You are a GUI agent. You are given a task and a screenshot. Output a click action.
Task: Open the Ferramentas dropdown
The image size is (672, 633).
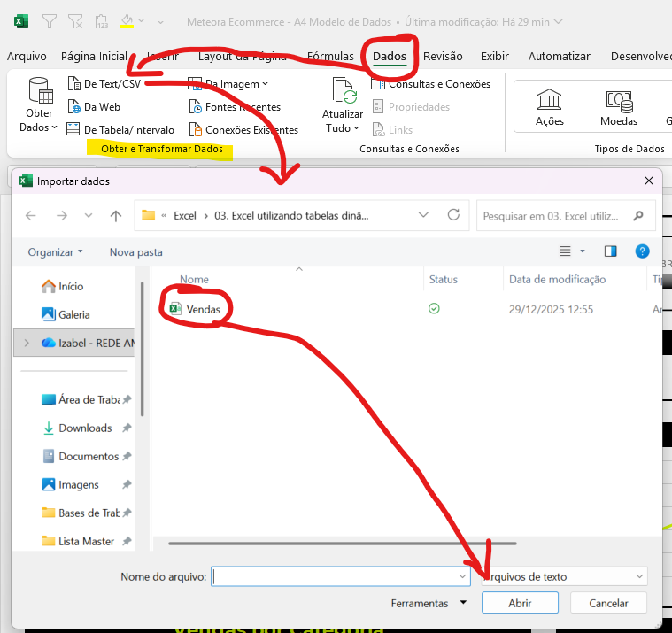click(x=428, y=603)
